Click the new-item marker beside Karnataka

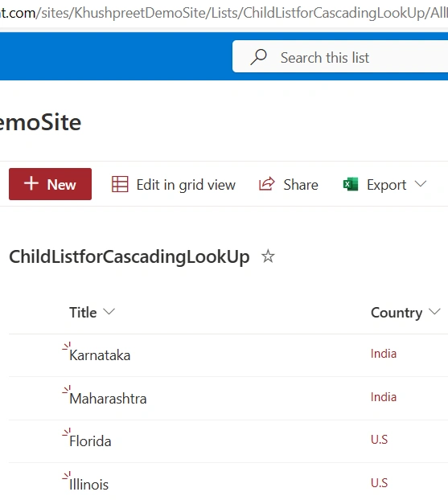(67, 346)
